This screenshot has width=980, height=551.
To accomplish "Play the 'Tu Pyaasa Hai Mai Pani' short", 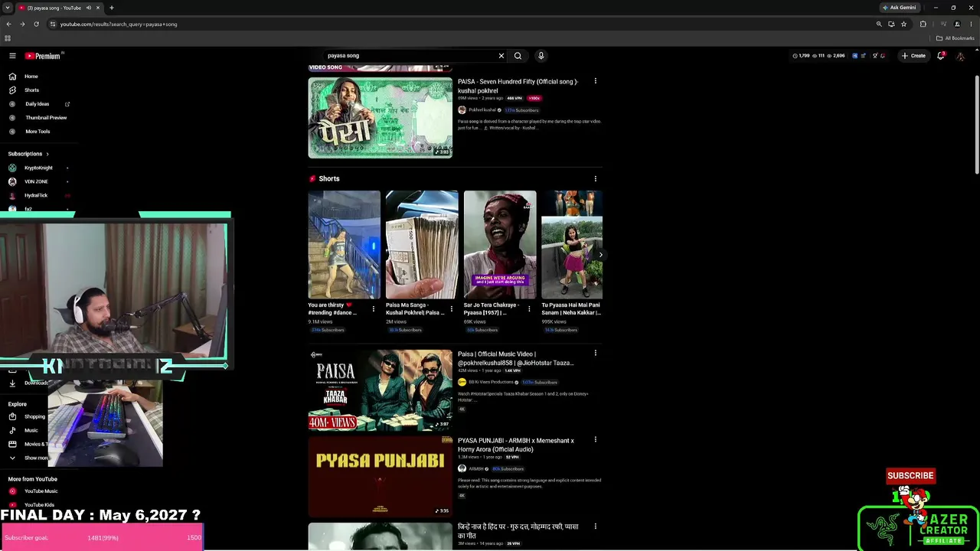I will coord(572,245).
